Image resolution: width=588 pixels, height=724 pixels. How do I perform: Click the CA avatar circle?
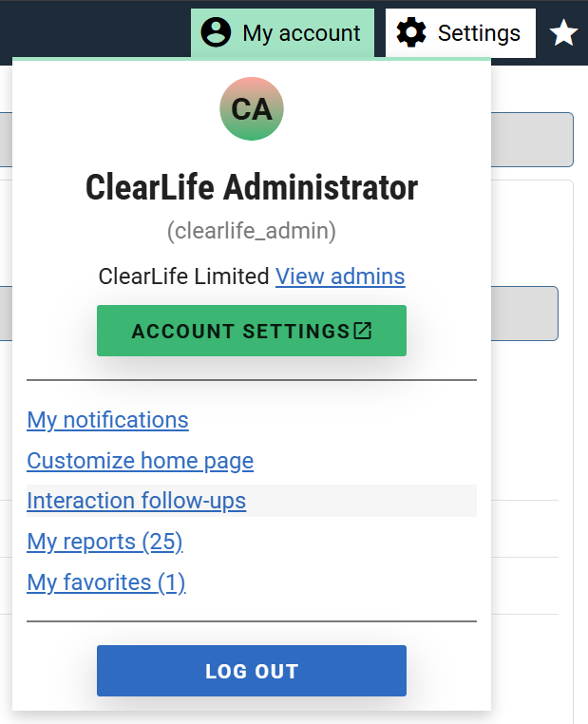tap(252, 109)
